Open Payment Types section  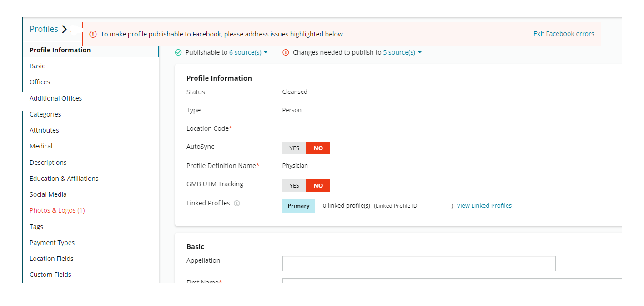pyautogui.click(x=52, y=243)
